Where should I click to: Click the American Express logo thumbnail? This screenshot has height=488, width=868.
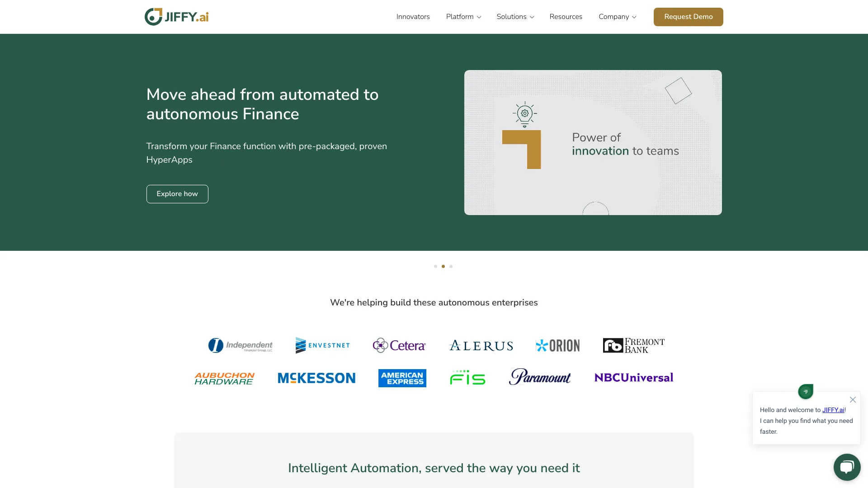(x=402, y=377)
